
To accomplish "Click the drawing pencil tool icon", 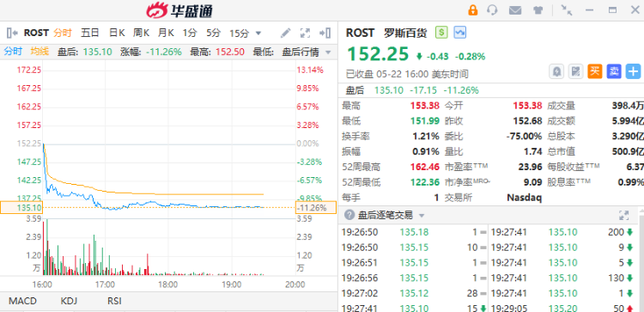I will coord(285,33).
